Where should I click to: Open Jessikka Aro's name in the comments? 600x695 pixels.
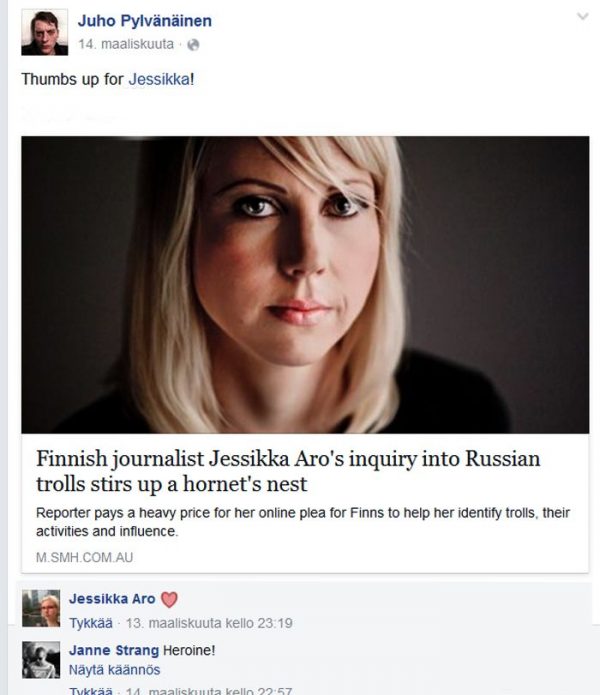(112, 599)
